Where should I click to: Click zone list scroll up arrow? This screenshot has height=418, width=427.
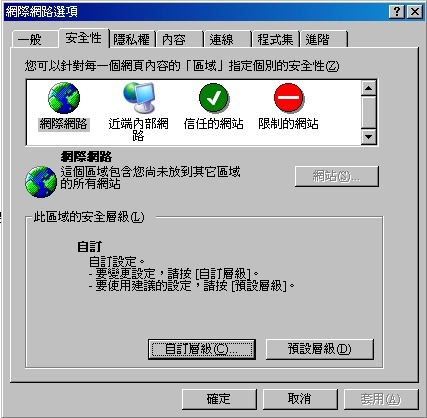point(369,88)
